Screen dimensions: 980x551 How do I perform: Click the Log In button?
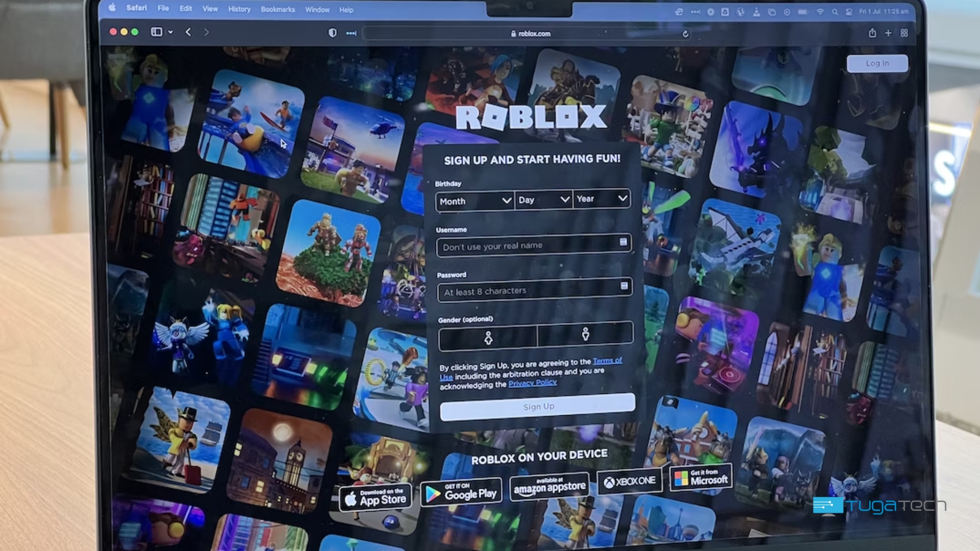click(877, 63)
